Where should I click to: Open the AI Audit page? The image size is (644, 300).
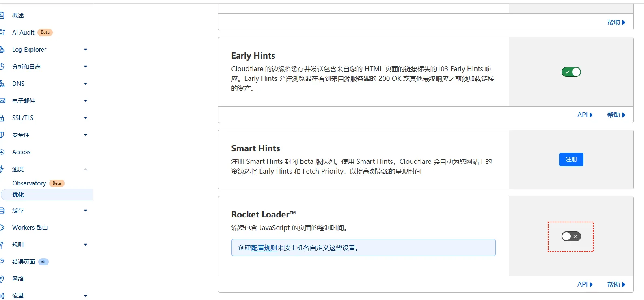coord(23,33)
